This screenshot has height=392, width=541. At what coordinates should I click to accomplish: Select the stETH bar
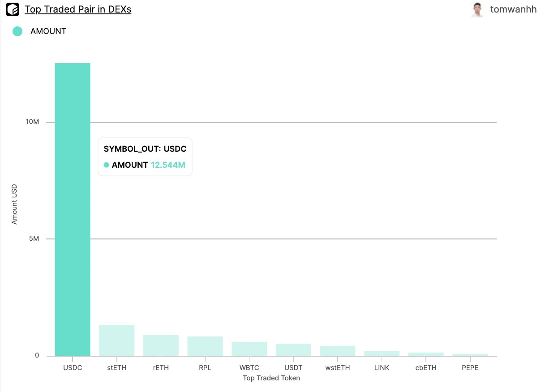point(116,341)
